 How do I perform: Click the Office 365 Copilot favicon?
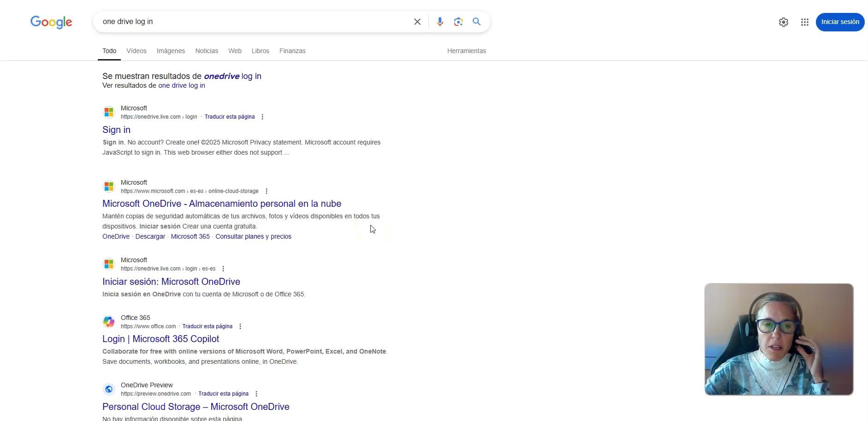coord(109,322)
